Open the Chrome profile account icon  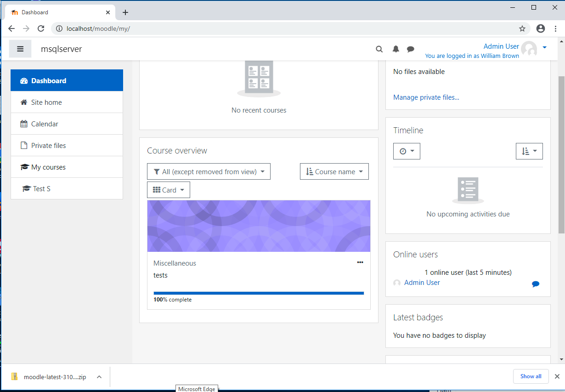tap(541, 28)
